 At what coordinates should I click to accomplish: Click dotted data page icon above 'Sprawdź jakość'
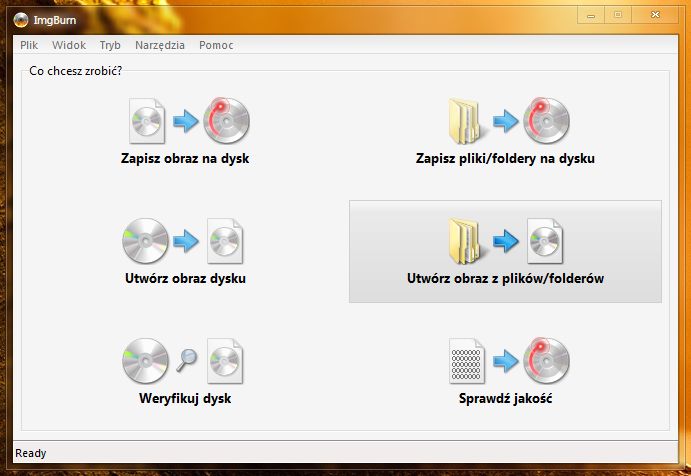pos(467,361)
